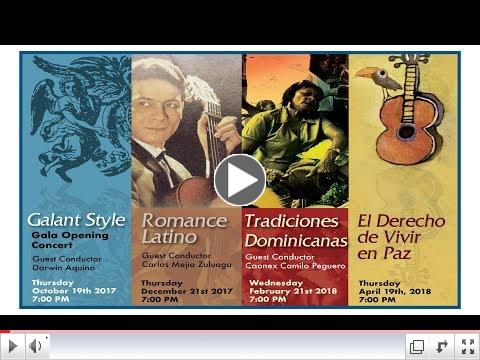Click the Tradiciones Dominicanas title
480x360 pixels.
[296, 231]
